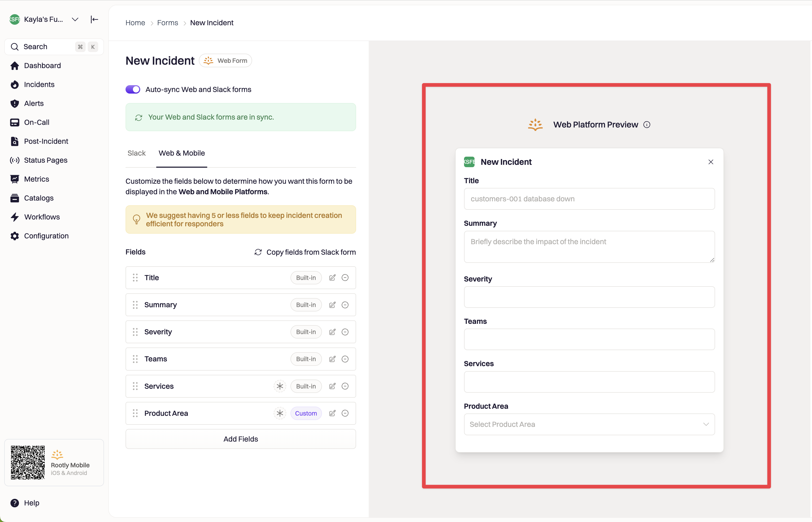This screenshot has width=812, height=522.
Task: Edit the Severity field
Action: click(x=332, y=332)
